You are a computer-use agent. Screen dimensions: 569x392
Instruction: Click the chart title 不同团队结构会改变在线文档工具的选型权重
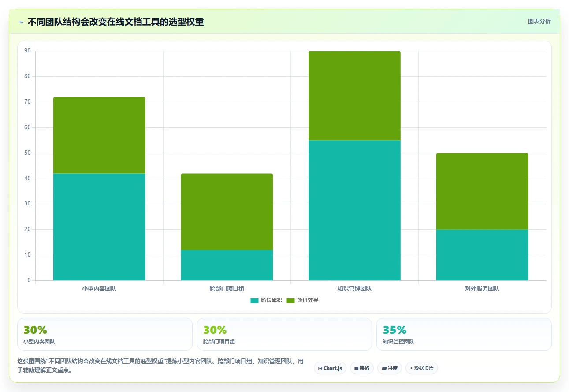(x=116, y=22)
